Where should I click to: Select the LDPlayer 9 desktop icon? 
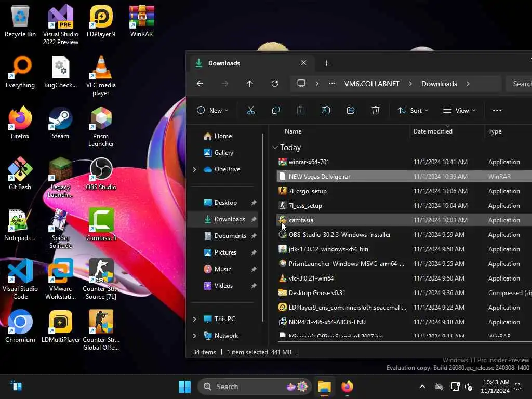point(101,21)
